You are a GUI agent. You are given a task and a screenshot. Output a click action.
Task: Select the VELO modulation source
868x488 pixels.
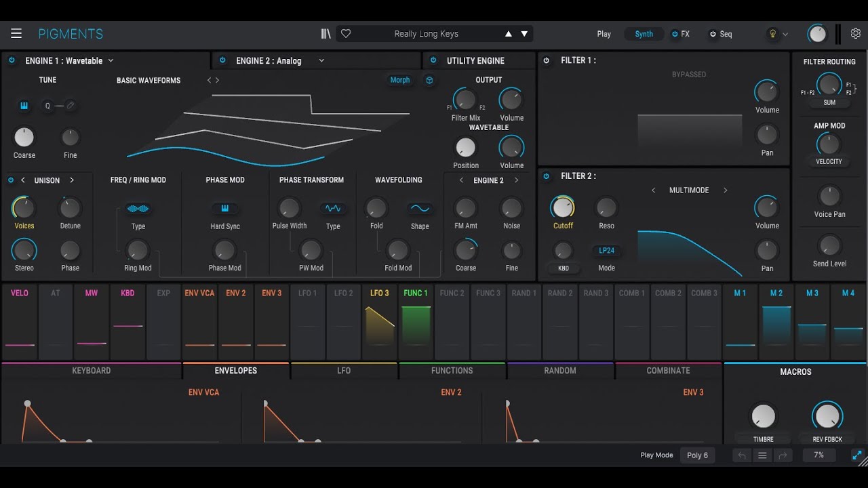pos(20,322)
